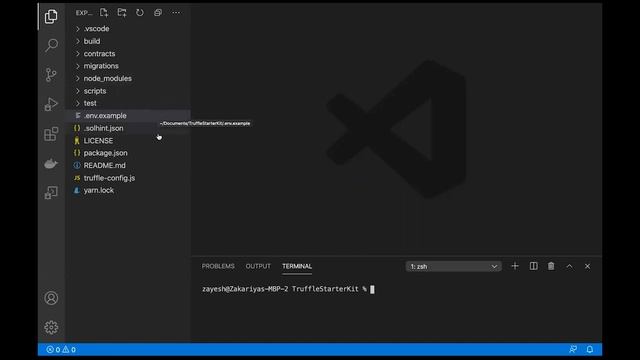
Task: Open the Docker view icon
Action: [51, 164]
